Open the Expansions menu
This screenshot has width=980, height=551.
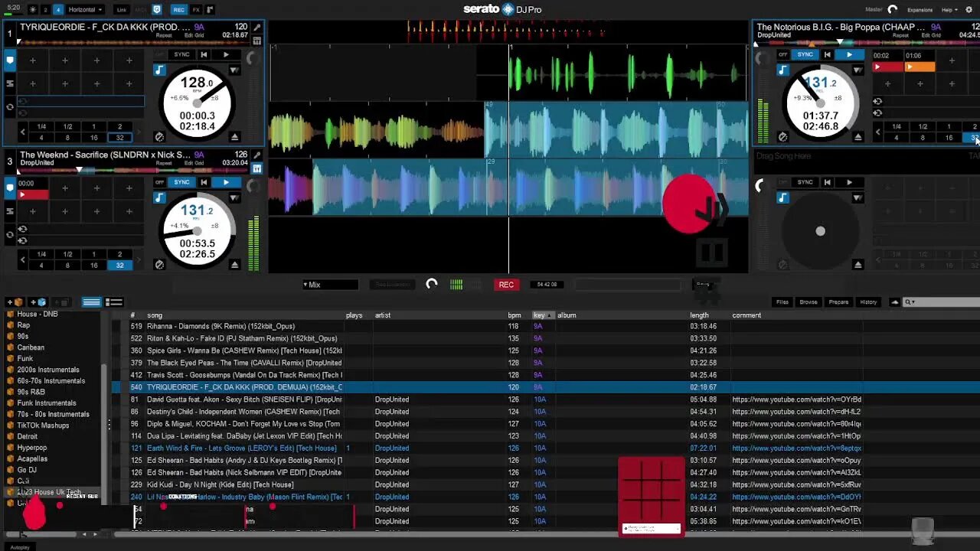920,10
